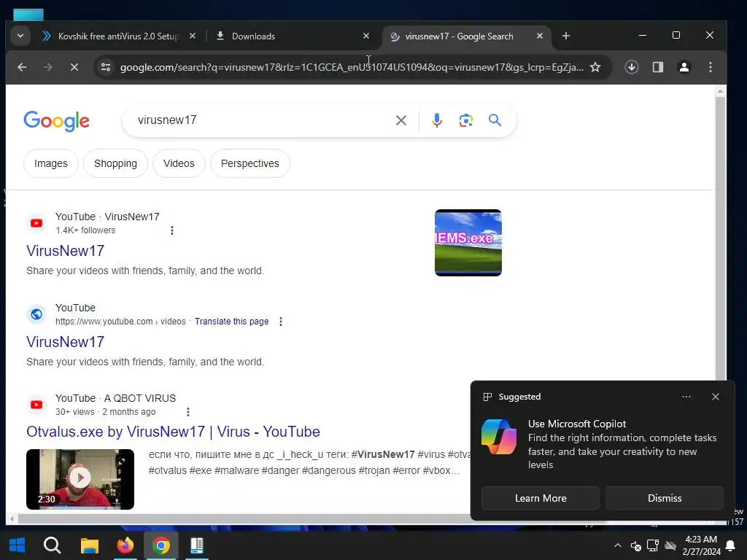The image size is (747, 560).
Task: Click the network tray icon
Action: point(653,545)
